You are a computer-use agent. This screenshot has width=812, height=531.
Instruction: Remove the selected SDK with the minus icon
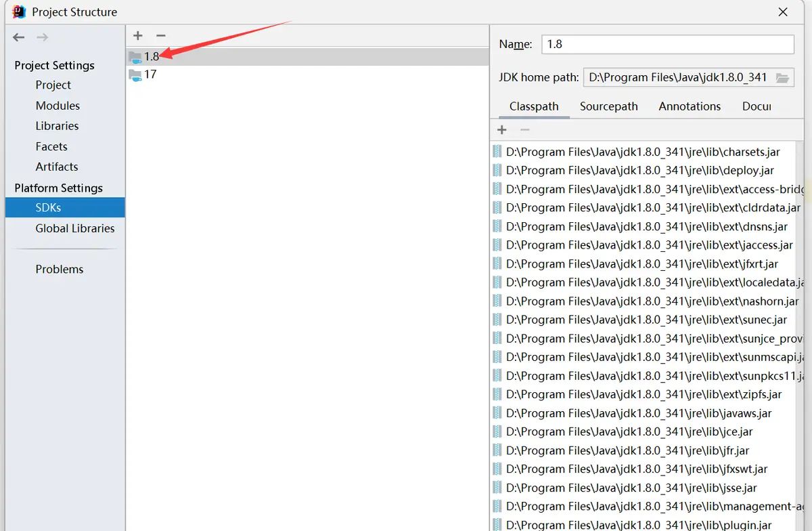pyautogui.click(x=160, y=35)
